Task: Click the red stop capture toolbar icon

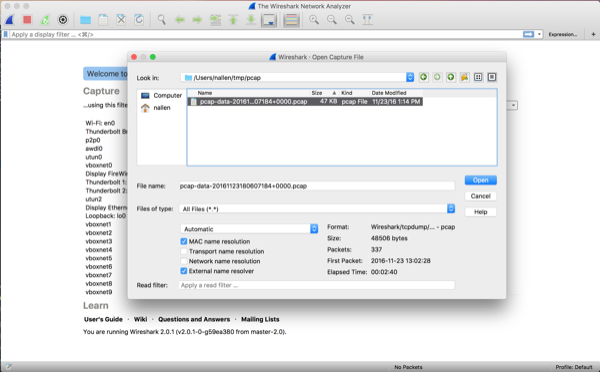Action: pos(27,20)
